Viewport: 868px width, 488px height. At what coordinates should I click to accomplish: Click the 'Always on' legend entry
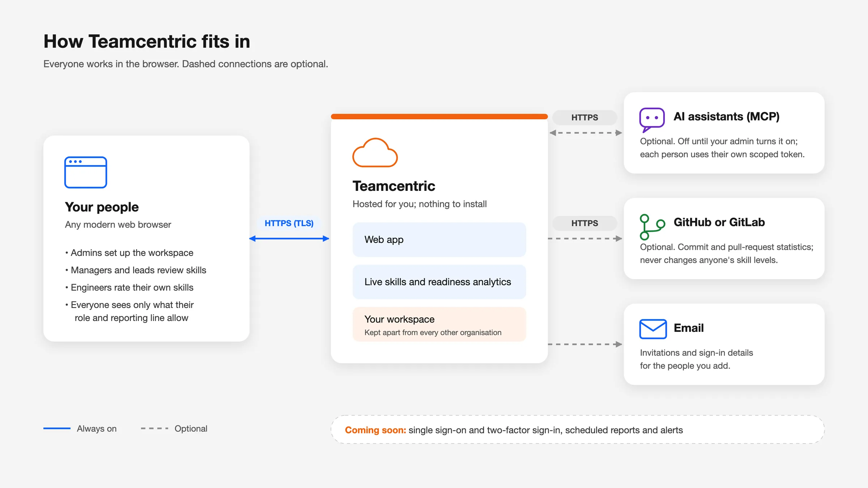[x=80, y=429]
